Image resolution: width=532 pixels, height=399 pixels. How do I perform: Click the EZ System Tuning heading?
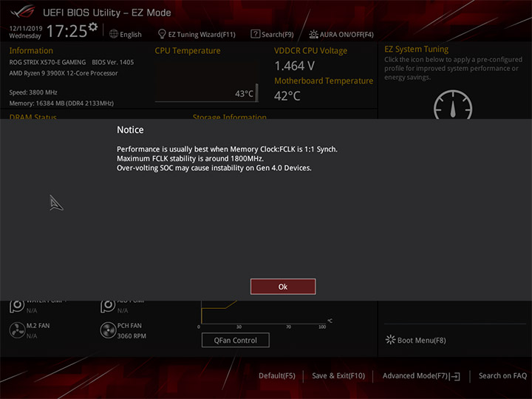click(416, 50)
